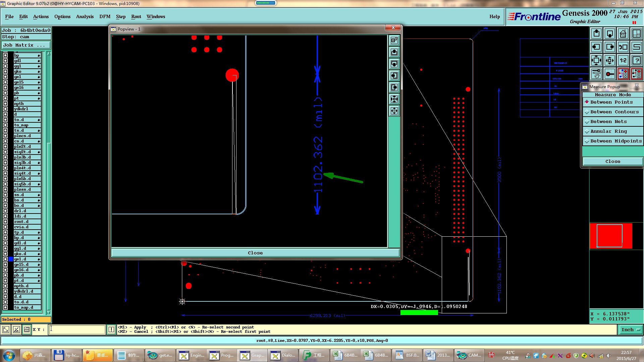Select Annular Ring measure mode

click(x=613, y=131)
